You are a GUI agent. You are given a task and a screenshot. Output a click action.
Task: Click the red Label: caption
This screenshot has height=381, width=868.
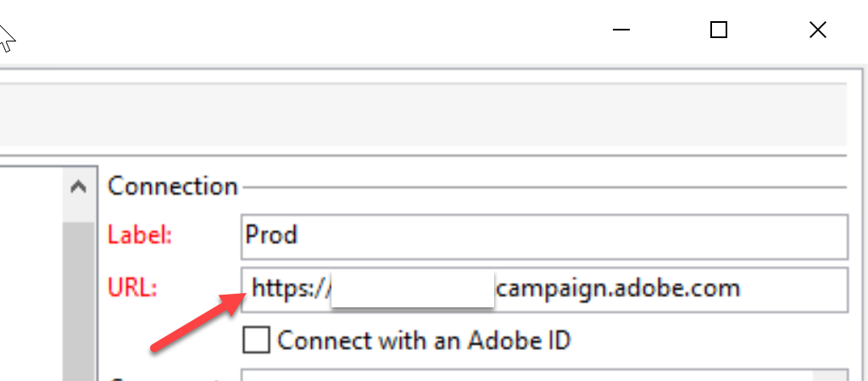[140, 236]
